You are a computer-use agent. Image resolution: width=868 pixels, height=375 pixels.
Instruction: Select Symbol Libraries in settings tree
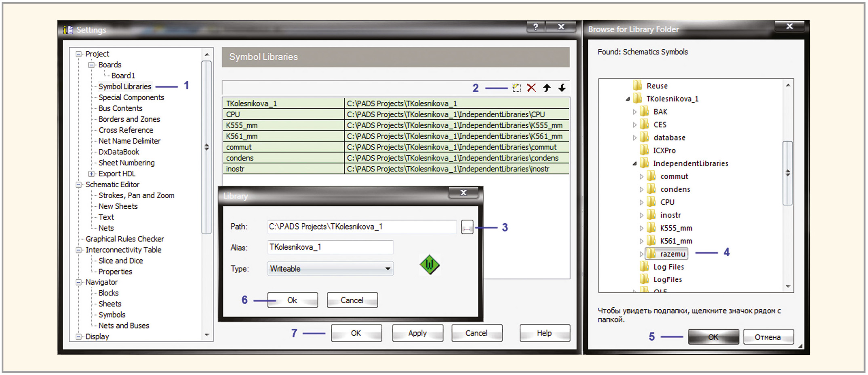[125, 86]
